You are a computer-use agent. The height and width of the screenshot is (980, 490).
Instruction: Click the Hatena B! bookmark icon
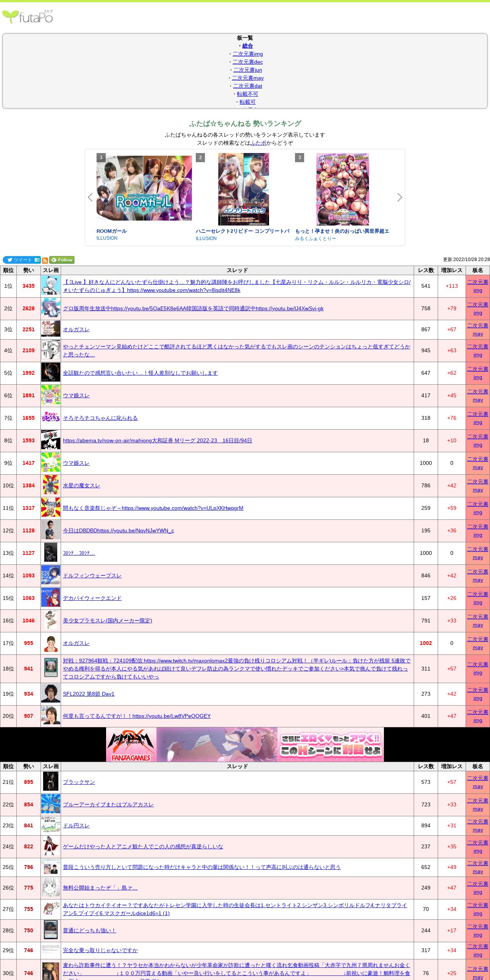click(37, 260)
